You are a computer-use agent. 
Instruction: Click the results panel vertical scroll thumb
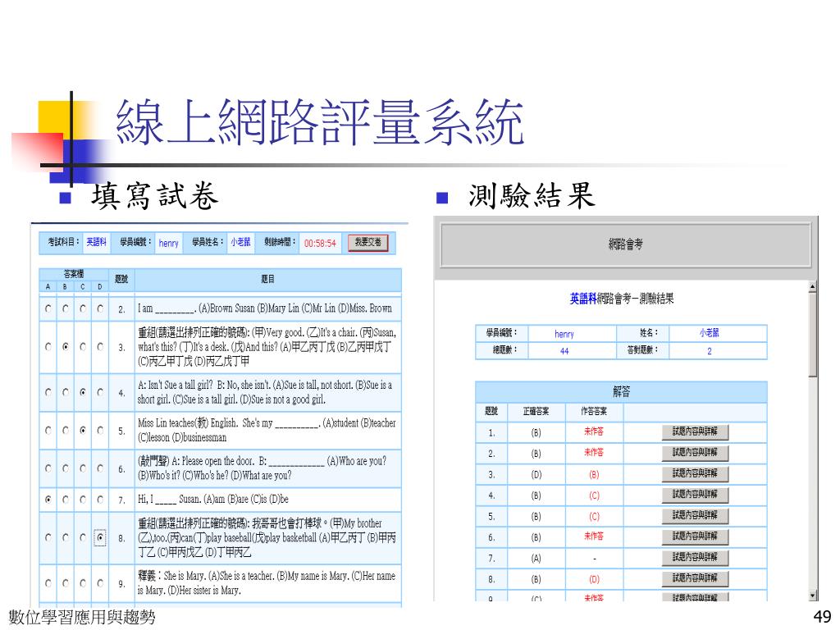(813, 335)
